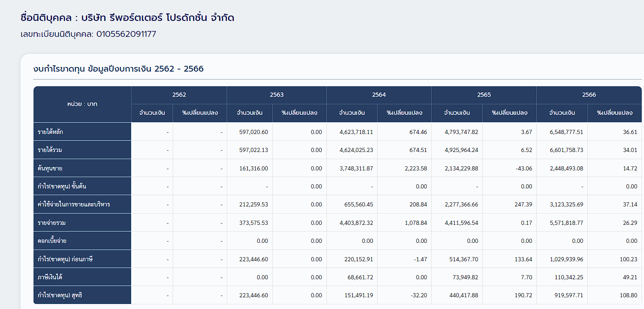The image size is (644, 309).
Task: Click the รายได้รวม row label
Action: pyautogui.click(x=82, y=150)
